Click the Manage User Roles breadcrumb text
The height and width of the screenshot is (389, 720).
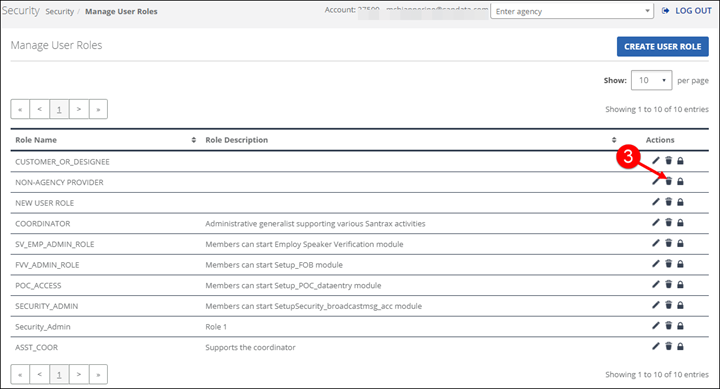(x=121, y=11)
